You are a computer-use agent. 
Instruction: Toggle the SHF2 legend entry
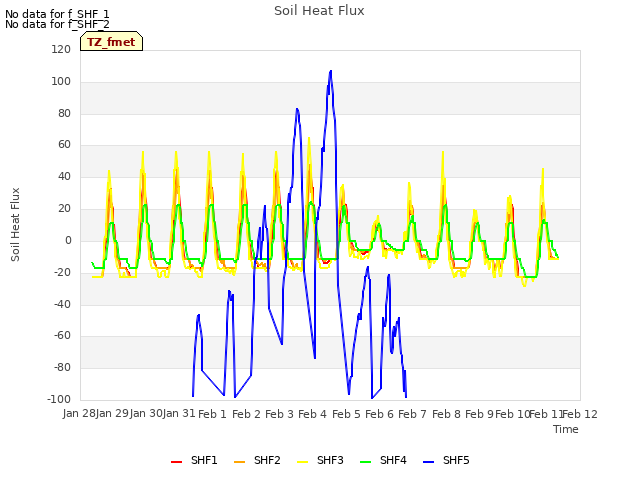(257, 460)
